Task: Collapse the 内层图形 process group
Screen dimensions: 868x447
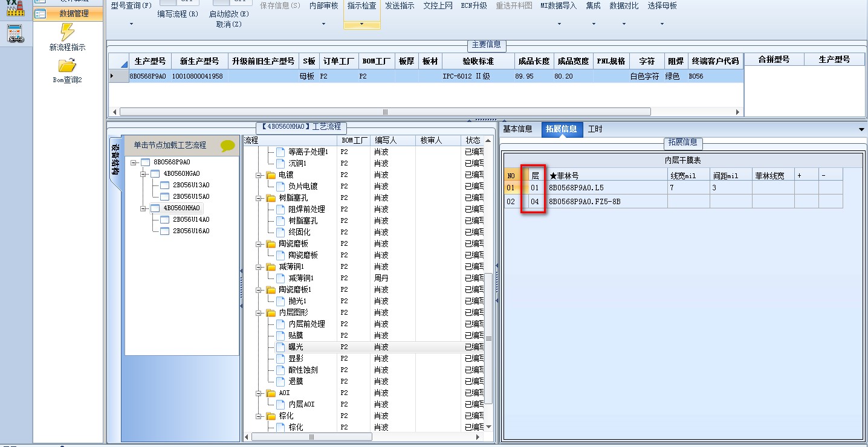Action: [x=259, y=312]
